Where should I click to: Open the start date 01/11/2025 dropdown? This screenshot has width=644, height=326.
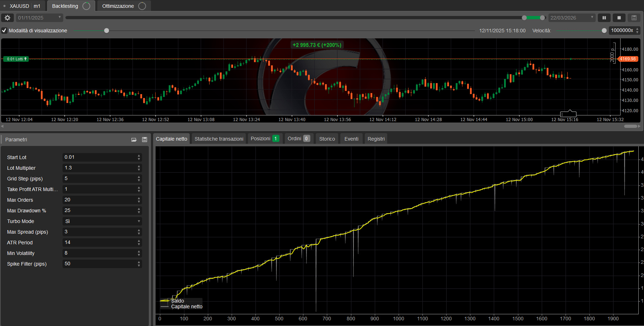point(39,18)
